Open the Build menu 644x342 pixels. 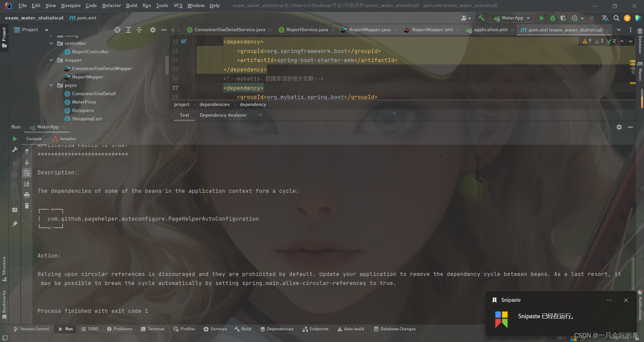pyautogui.click(x=131, y=5)
